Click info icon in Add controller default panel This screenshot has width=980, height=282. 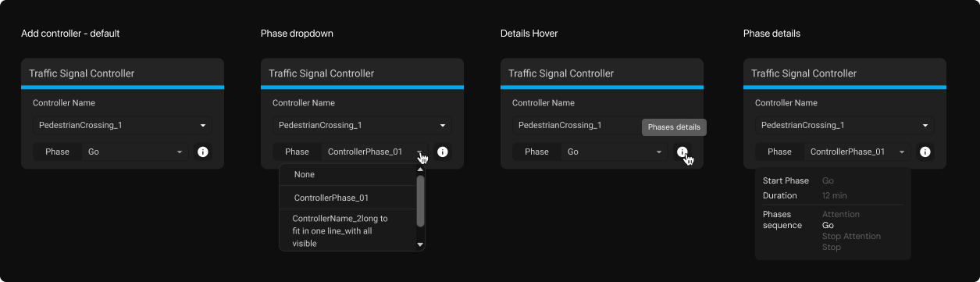(203, 152)
